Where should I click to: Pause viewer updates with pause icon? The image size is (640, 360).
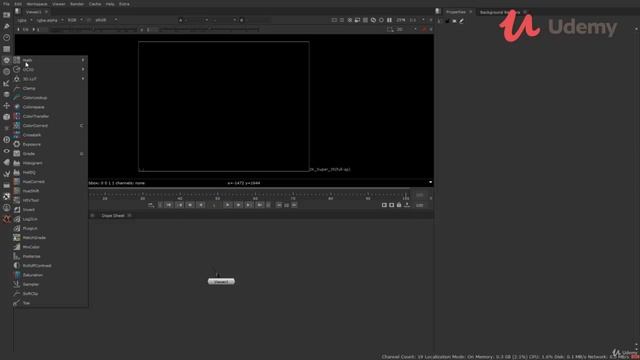coord(389,20)
